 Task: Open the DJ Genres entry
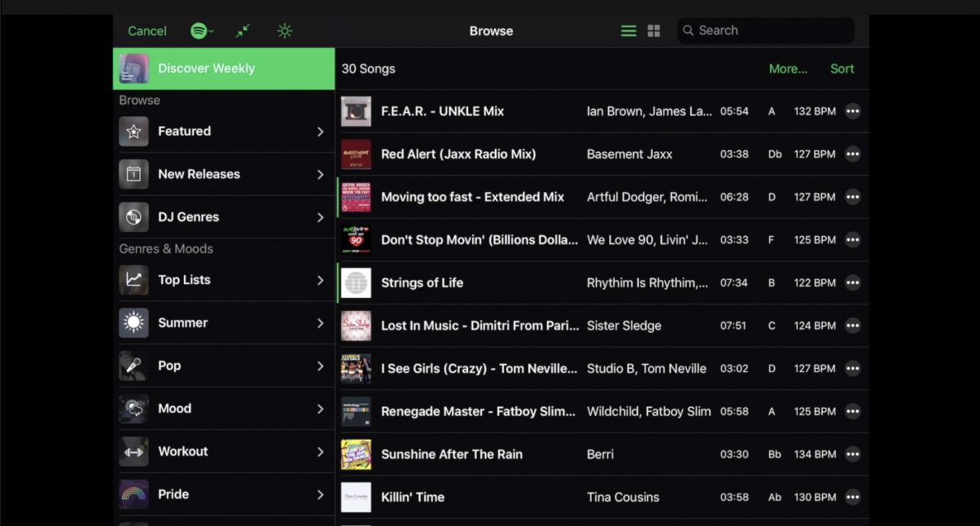[224, 217]
